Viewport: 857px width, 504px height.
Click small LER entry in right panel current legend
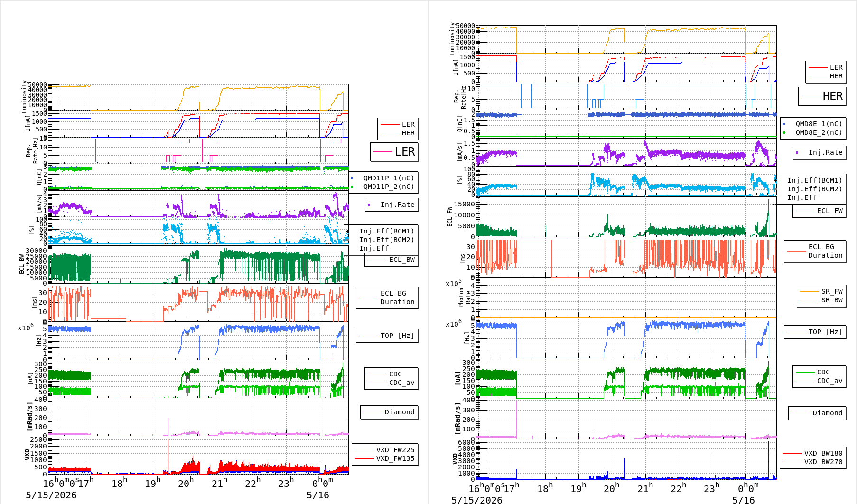[836, 67]
